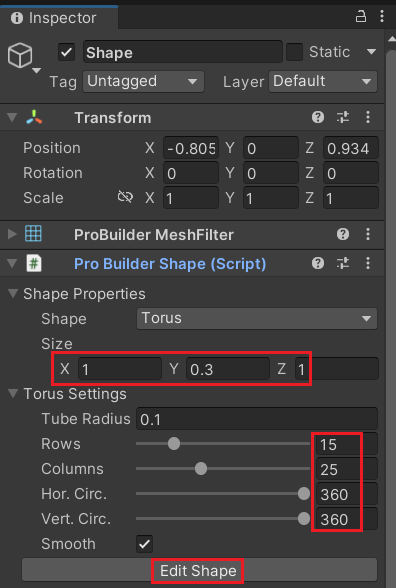The width and height of the screenshot is (396, 588).
Task: Click the Rotation label
Action: click(x=53, y=173)
